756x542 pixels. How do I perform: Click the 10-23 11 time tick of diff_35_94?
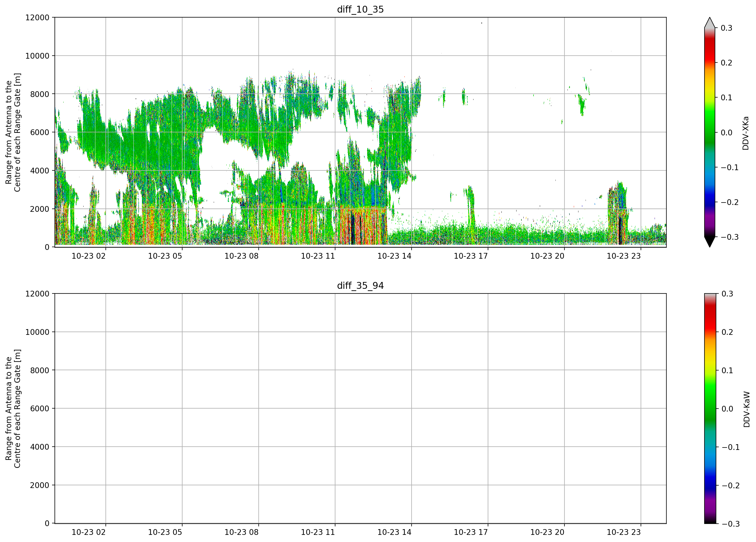coord(318,532)
